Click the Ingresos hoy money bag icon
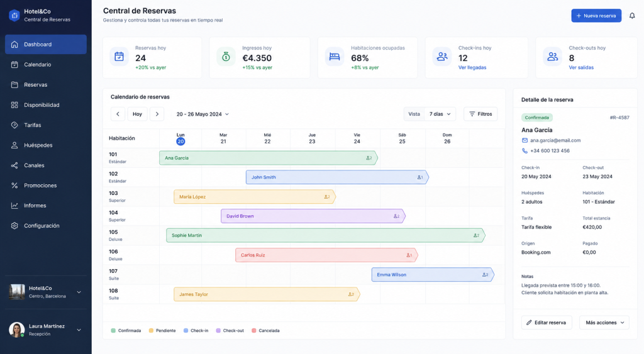 pos(226,57)
